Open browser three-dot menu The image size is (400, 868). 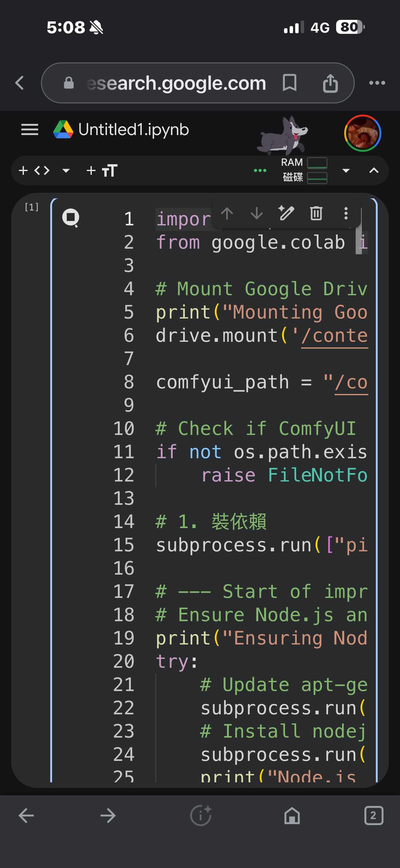click(377, 83)
